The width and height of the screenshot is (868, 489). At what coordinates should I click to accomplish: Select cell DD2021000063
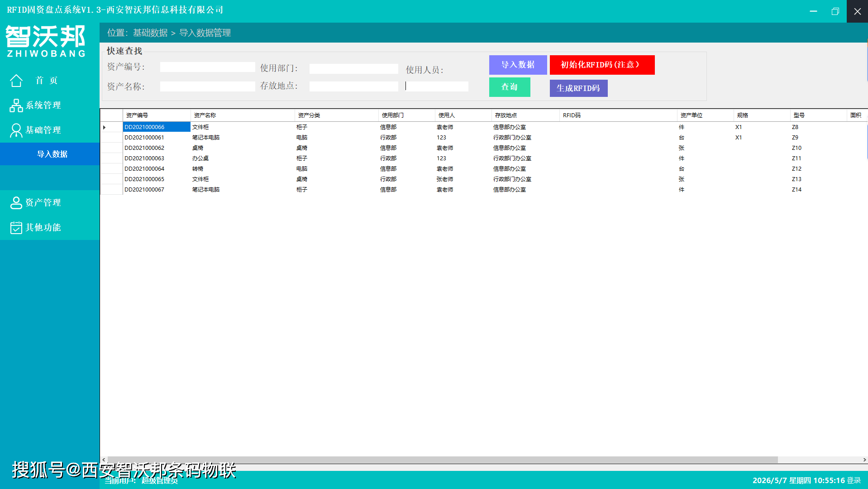click(x=157, y=158)
